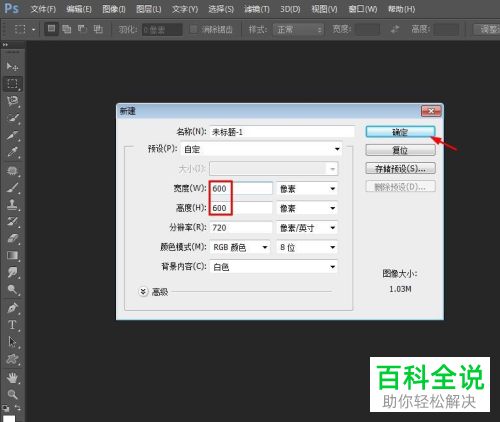Click the width input field showing 600
The width and height of the screenshot is (500, 422).
click(241, 189)
